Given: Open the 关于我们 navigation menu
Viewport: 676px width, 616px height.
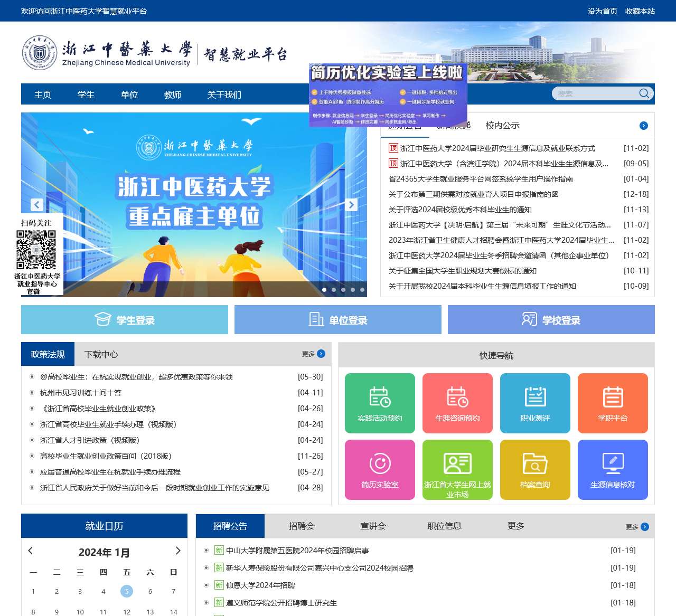Looking at the screenshot, I should (x=224, y=94).
